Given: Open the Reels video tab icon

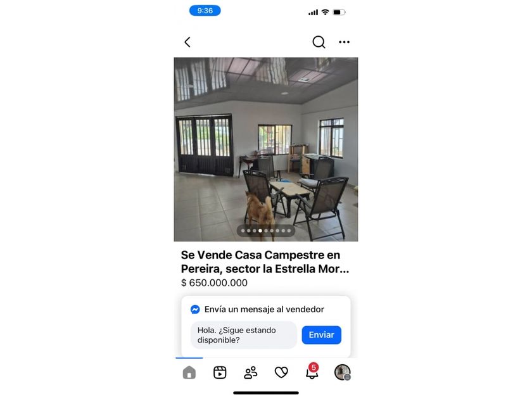Looking at the screenshot, I should point(220,372).
